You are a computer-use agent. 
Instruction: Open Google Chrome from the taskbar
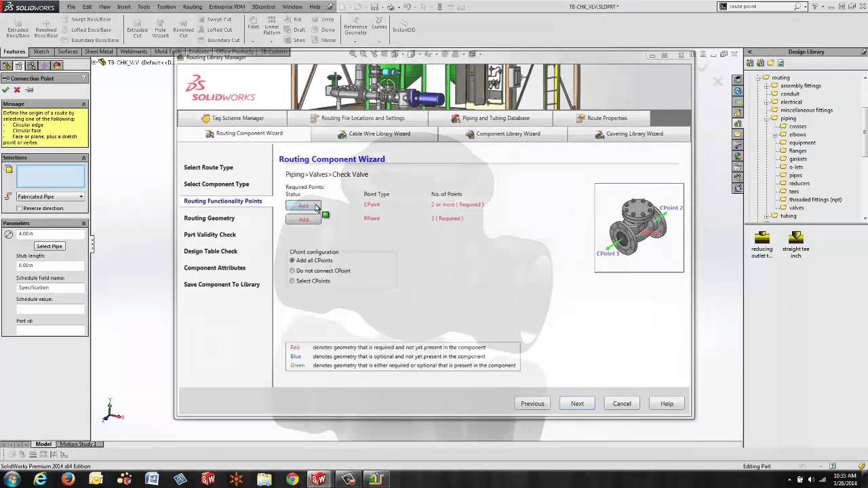point(292,479)
